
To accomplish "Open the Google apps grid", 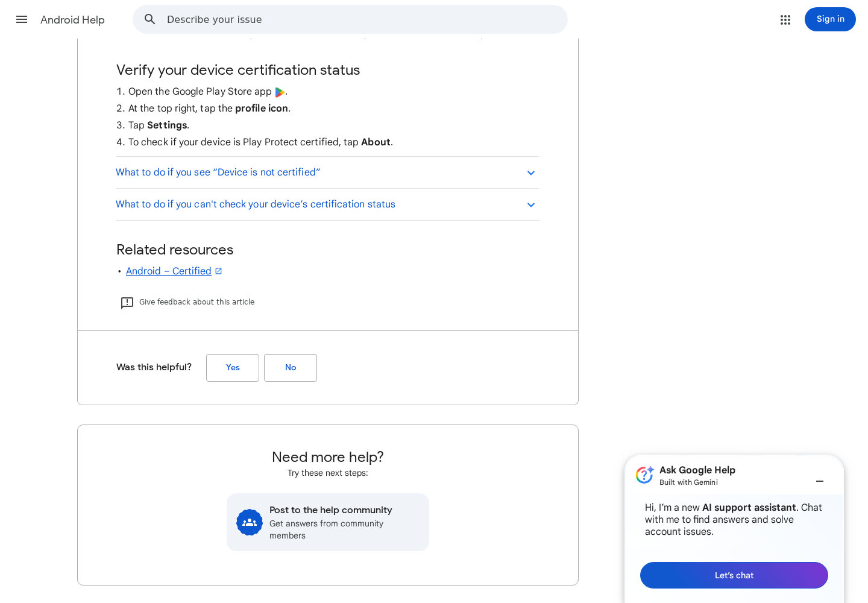I will (x=785, y=20).
